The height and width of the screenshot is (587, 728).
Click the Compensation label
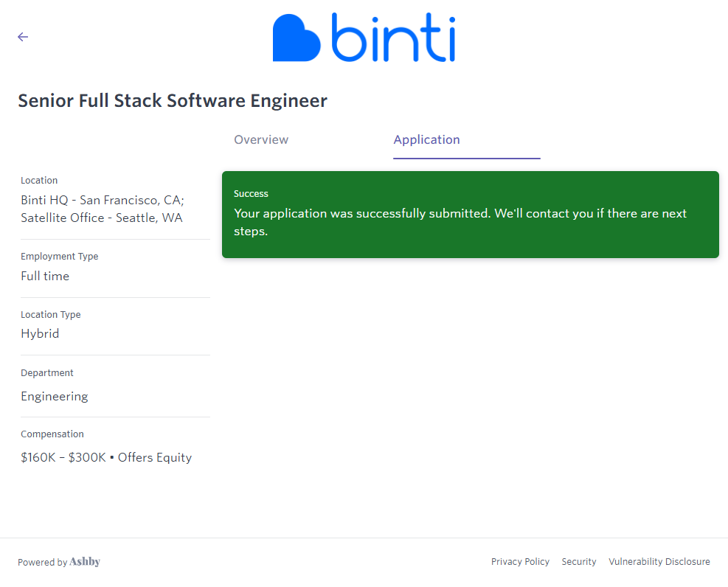coord(52,434)
